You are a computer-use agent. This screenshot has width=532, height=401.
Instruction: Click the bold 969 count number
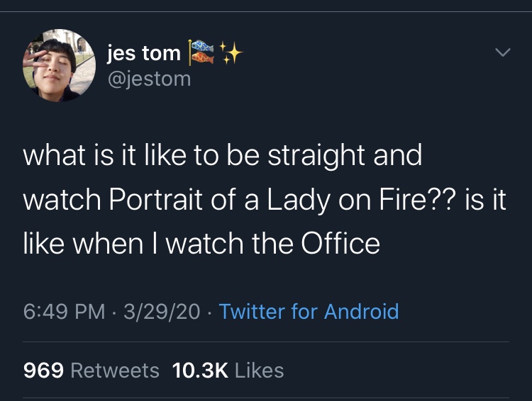[x=44, y=370]
